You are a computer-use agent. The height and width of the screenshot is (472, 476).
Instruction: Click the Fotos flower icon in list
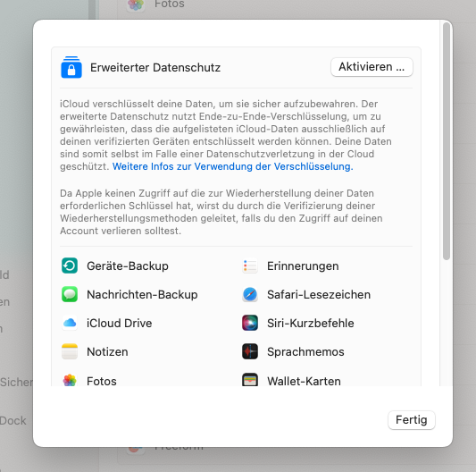[x=70, y=380]
